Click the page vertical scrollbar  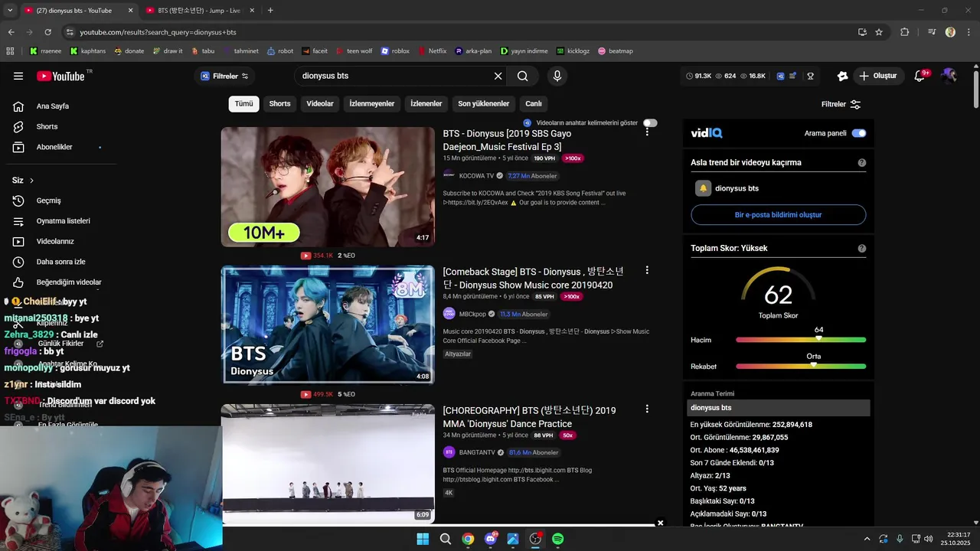point(975,90)
